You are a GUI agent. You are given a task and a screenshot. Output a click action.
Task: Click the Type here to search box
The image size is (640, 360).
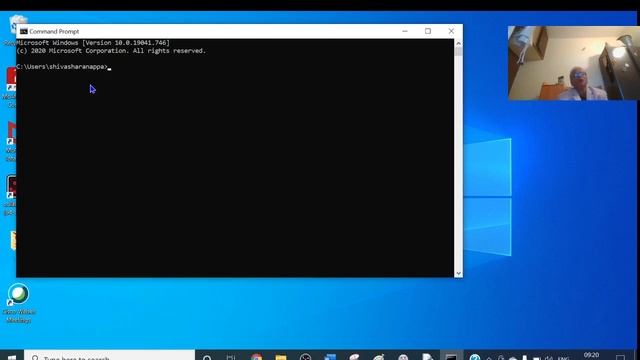[109, 356]
